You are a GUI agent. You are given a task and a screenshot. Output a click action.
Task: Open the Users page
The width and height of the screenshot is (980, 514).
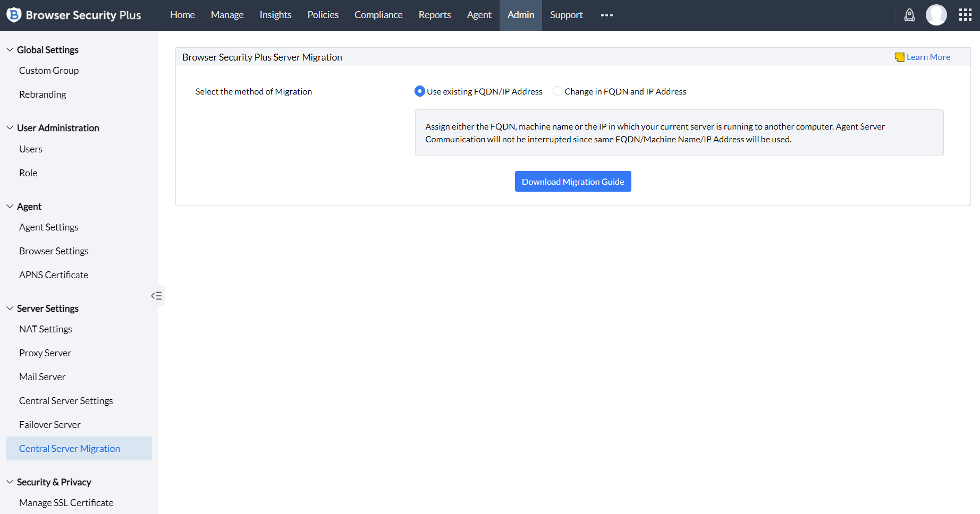[31, 149]
